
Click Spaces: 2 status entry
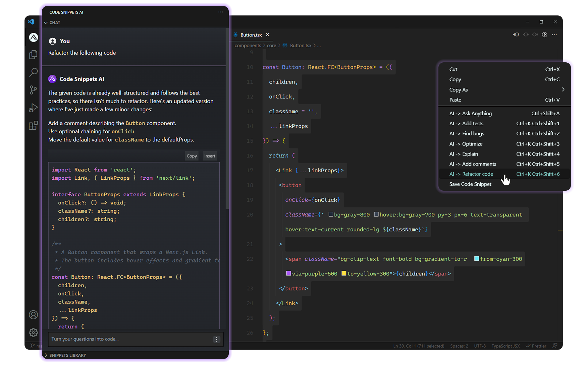click(x=459, y=346)
